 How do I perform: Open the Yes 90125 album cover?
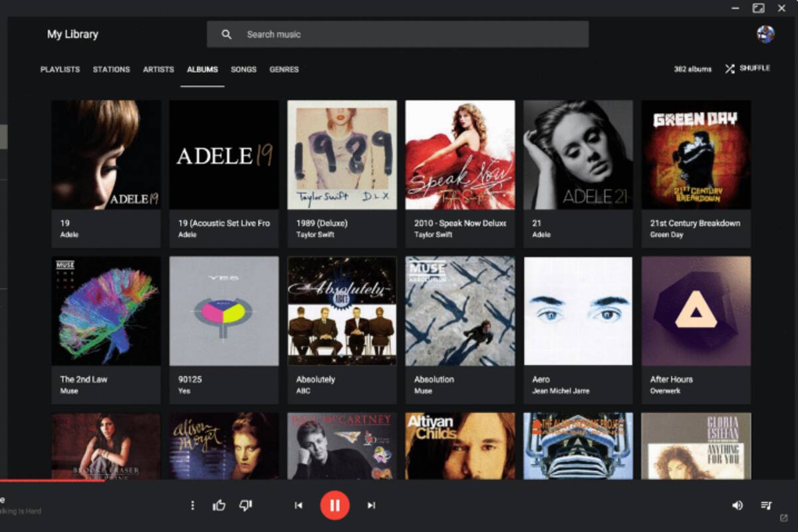[x=224, y=311]
